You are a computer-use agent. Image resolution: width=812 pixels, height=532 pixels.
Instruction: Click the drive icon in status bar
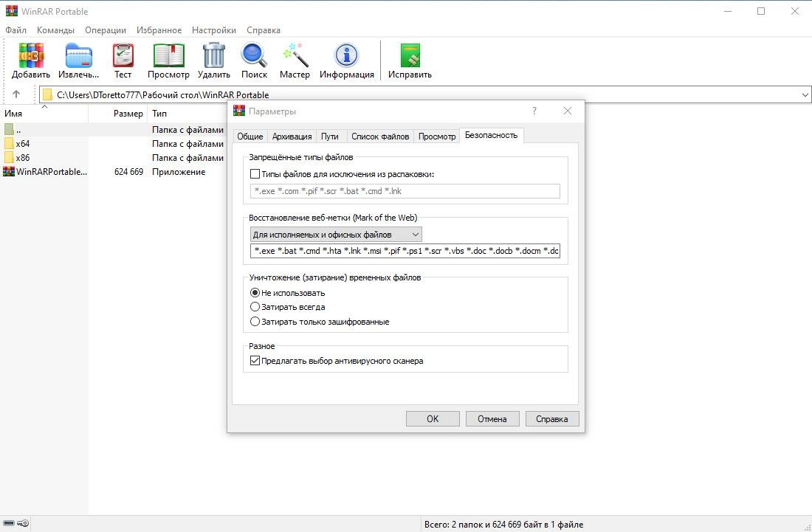click(9, 523)
